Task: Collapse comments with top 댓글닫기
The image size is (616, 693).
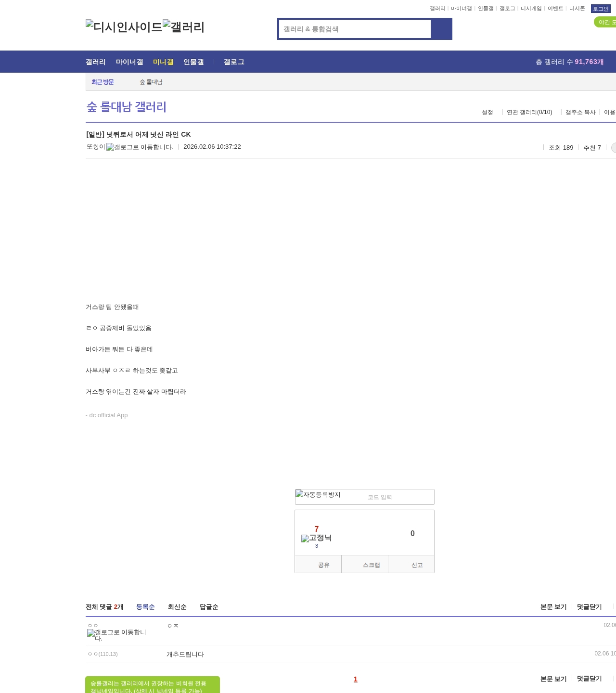Action: click(x=589, y=607)
